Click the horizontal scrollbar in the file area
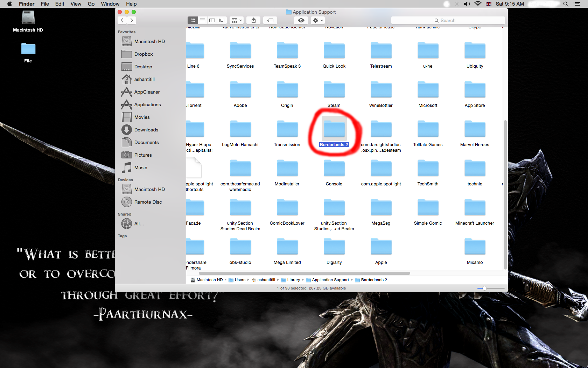 coord(304,273)
